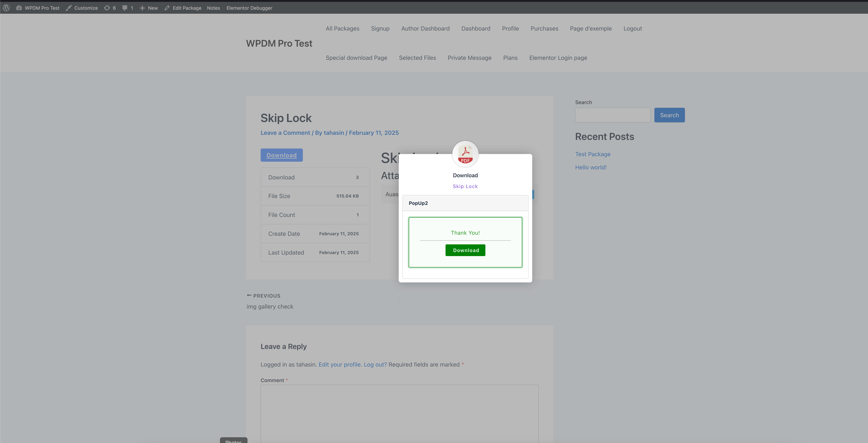Open Author Dashboard nav link
The image size is (868, 443).
(425, 29)
